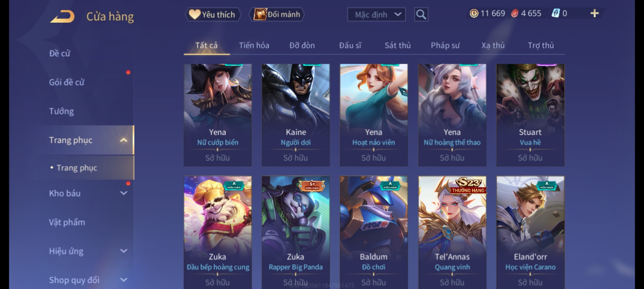The image size is (644, 289).
Task: Select Stuart Vua hề skin card
Action: (x=530, y=115)
